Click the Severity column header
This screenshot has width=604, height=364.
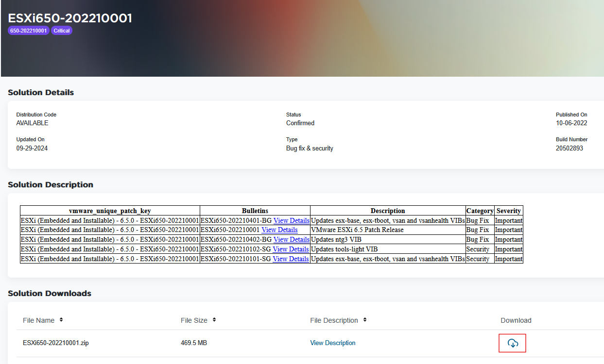click(509, 211)
